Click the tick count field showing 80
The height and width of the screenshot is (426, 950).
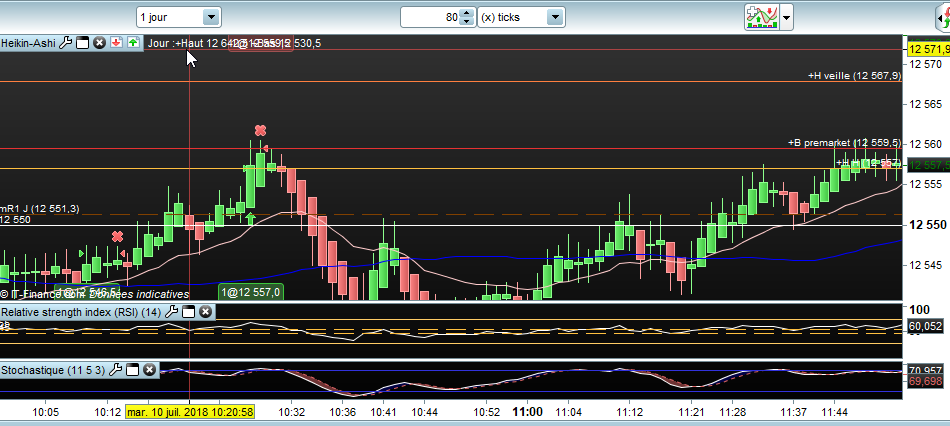(430, 18)
